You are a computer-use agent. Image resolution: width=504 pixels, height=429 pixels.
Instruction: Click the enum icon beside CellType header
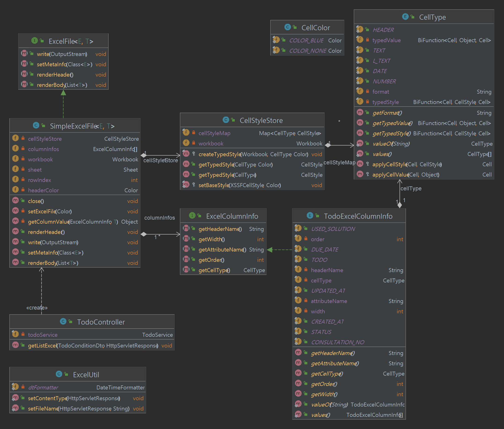(x=405, y=17)
